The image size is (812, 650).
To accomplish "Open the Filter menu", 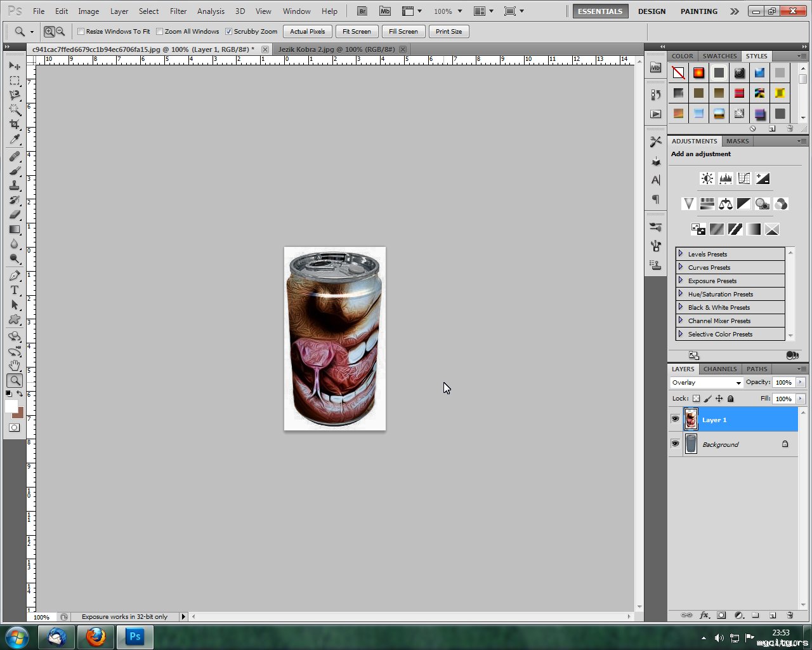I will pyautogui.click(x=178, y=11).
